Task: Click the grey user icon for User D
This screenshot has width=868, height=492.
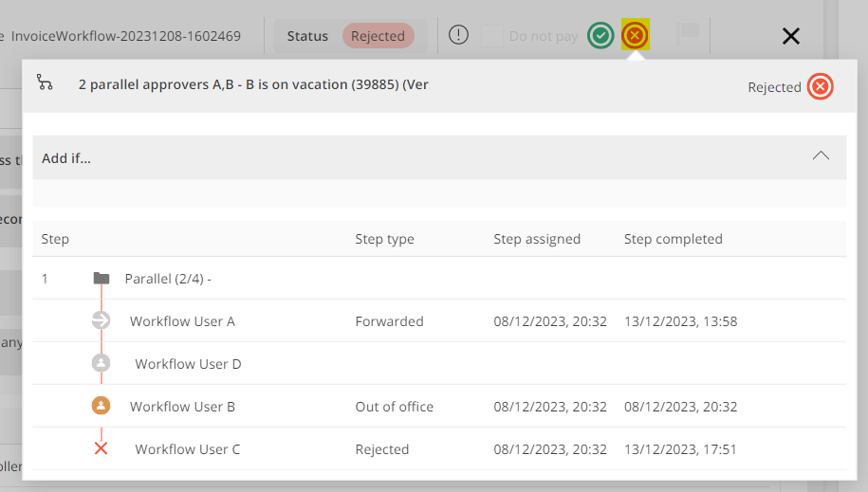Action: [102, 363]
